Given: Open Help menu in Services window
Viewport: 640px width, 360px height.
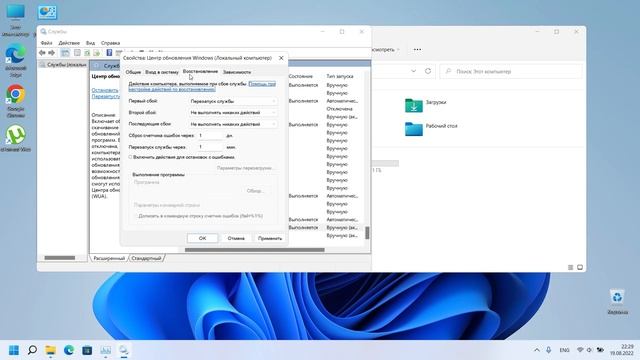Looking at the screenshot, I should click(x=110, y=43).
